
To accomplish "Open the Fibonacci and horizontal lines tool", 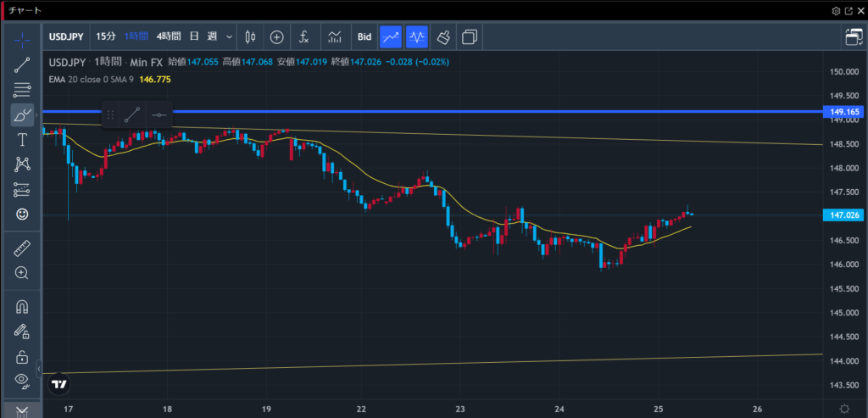I will (22, 90).
